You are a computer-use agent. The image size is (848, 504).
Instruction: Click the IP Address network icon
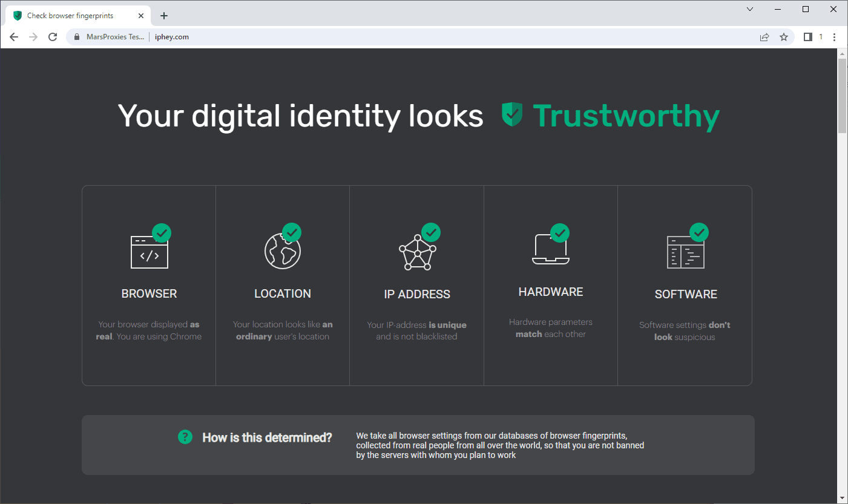pos(417,252)
